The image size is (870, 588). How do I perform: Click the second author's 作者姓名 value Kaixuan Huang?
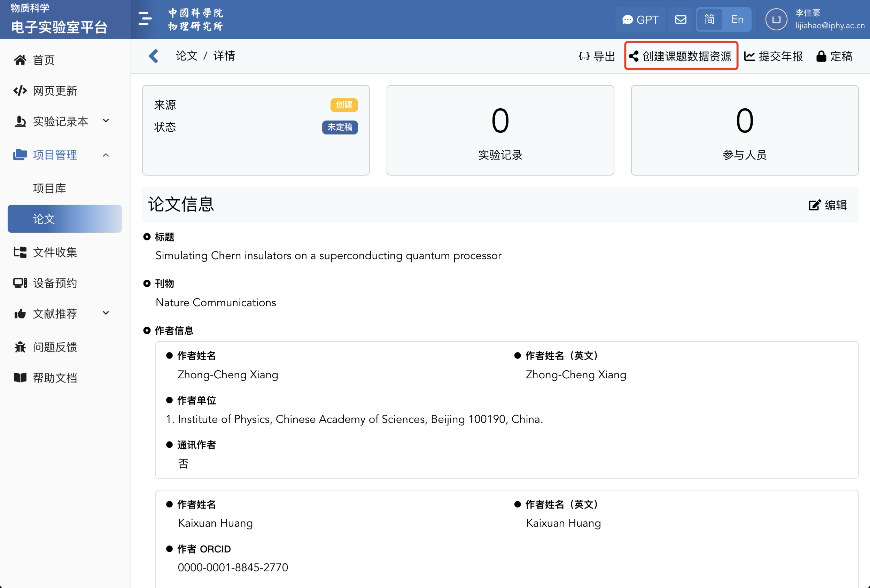(215, 523)
